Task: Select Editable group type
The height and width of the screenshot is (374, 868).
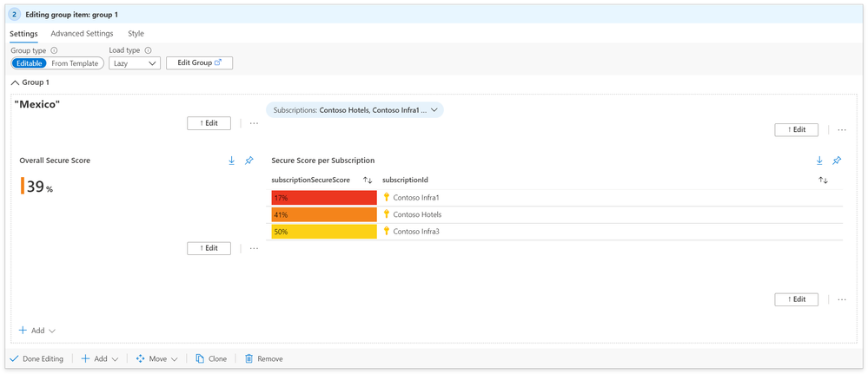Action: [x=30, y=63]
